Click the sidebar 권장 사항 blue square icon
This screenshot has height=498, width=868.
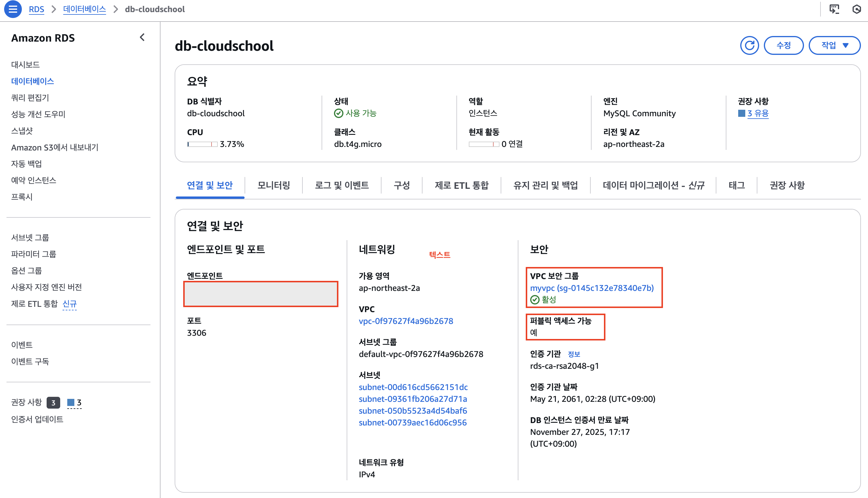[71, 402]
